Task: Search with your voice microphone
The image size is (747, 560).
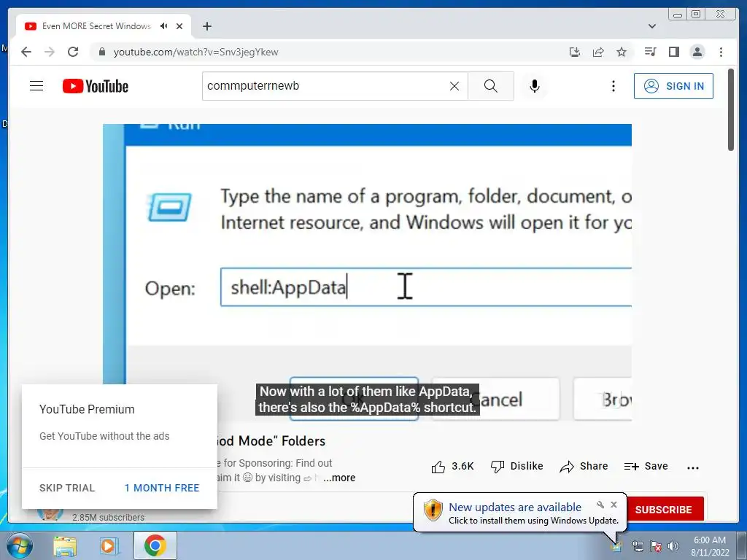Action: tap(535, 86)
